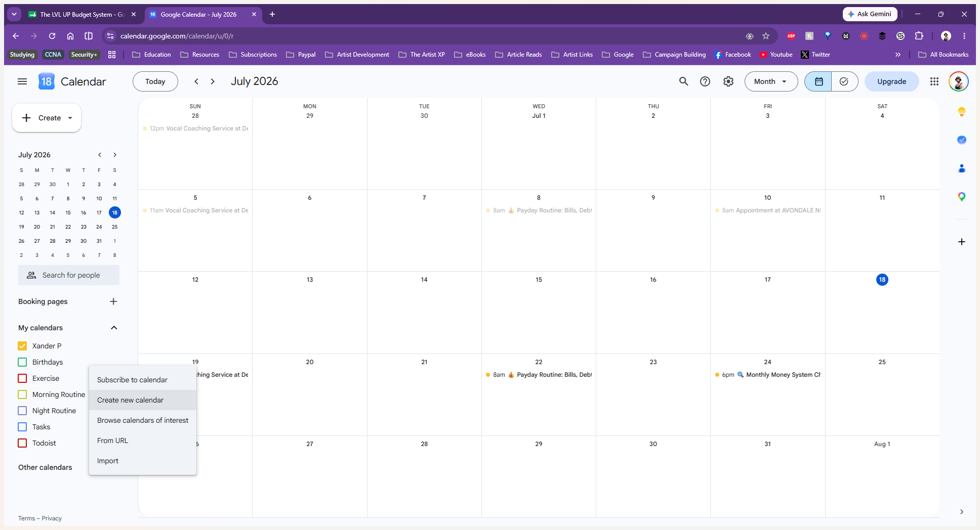The height and width of the screenshot is (530, 980).
Task: Select July 18 in the main grid
Action: coord(882,280)
